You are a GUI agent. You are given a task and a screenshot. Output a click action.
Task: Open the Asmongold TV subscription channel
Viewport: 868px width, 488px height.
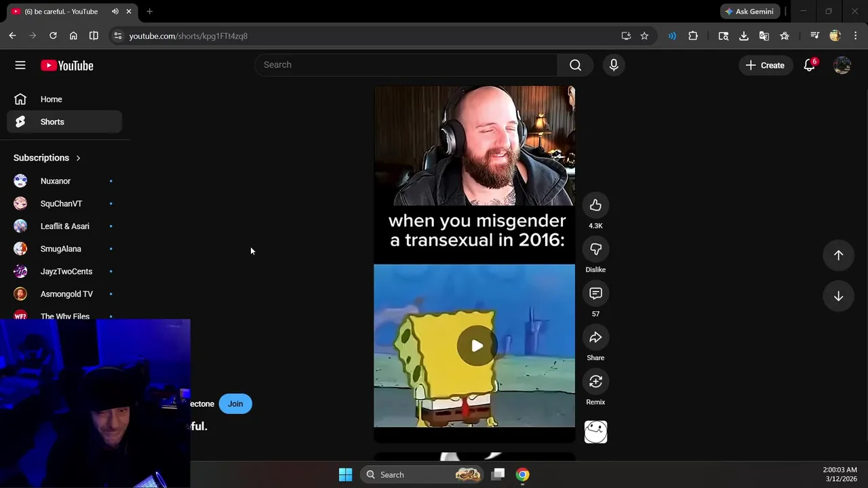[64, 294]
